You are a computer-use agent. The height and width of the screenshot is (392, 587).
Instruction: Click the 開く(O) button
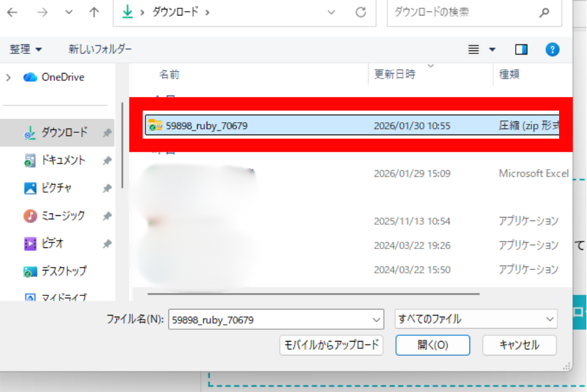433,345
